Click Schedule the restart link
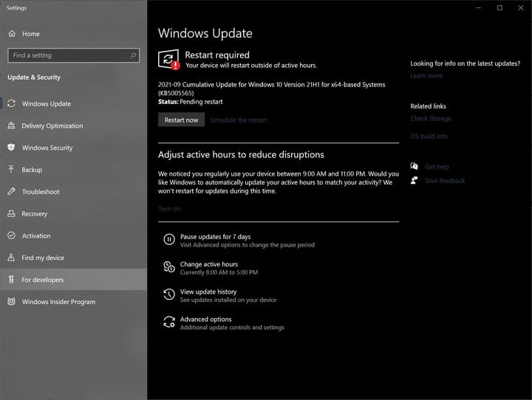 (239, 120)
